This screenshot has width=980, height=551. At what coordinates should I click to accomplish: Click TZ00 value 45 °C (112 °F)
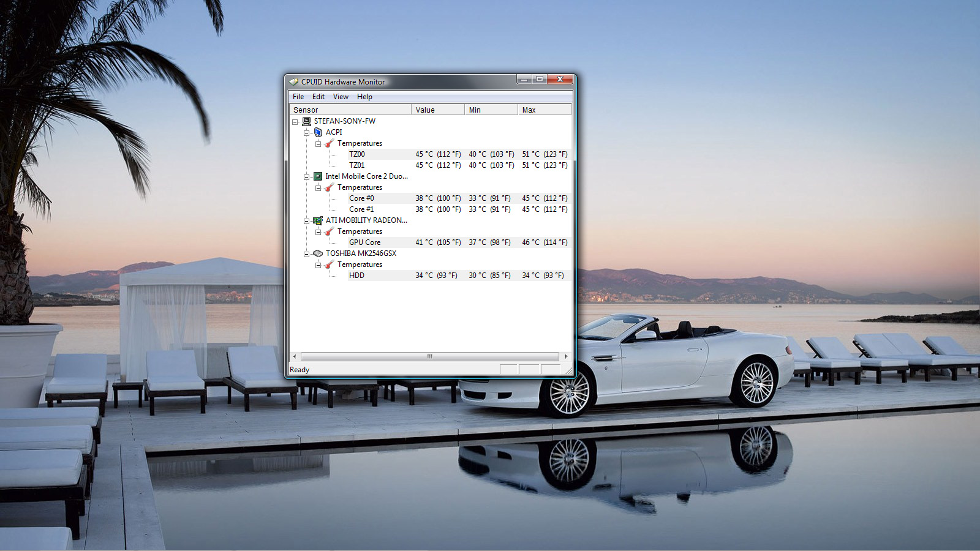click(x=438, y=154)
